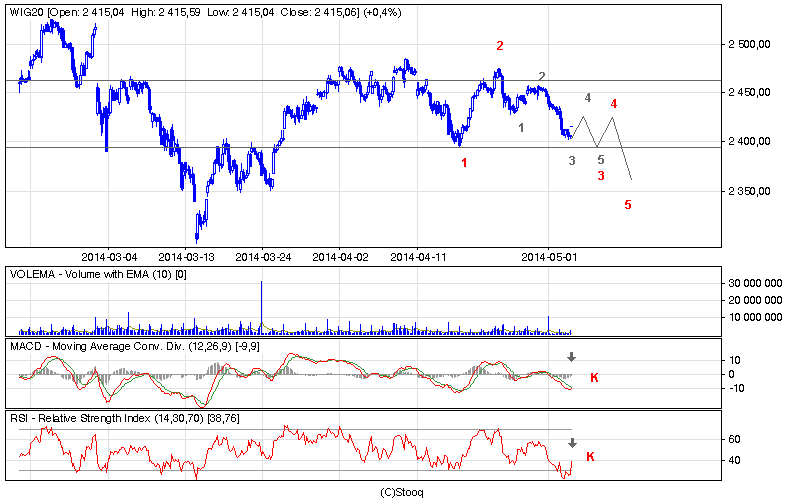The width and height of the screenshot is (800, 500).
Task: Select the 2014-04-02 date label
Action: (340, 257)
